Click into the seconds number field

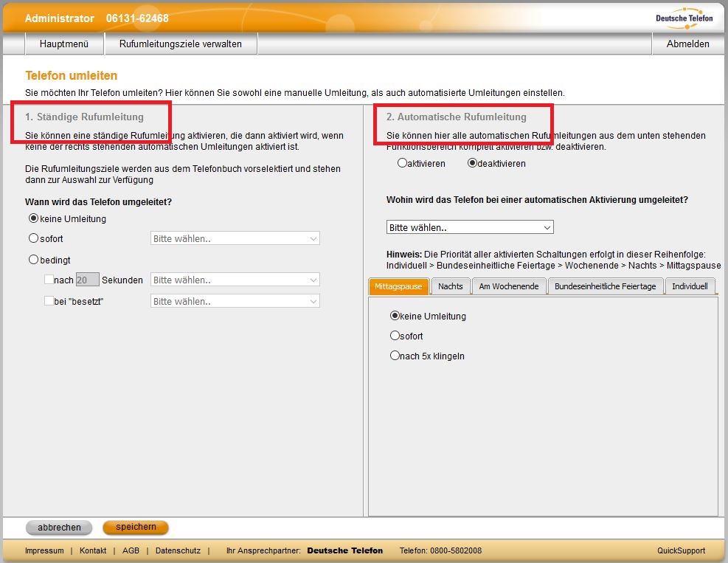click(87, 280)
